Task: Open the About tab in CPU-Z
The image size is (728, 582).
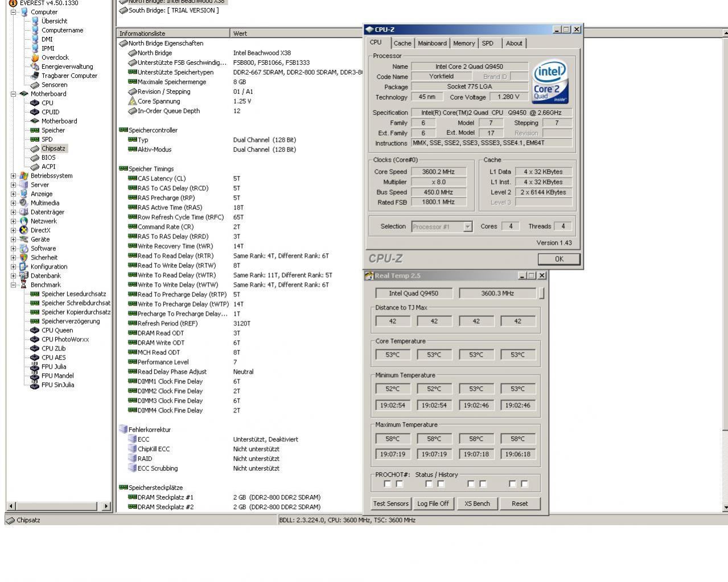Action: pyautogui.click(x=514, y=43)
